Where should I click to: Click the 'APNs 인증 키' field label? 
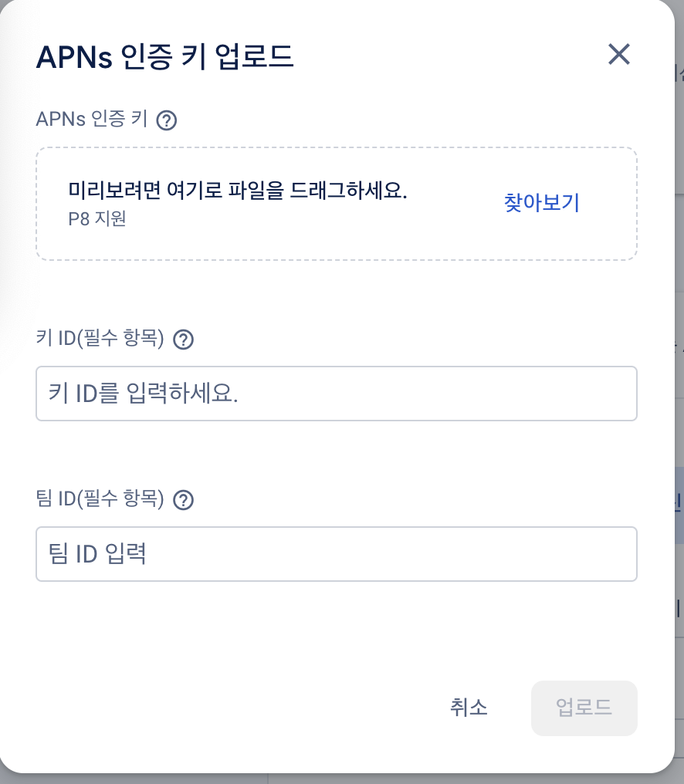(92, 119)
